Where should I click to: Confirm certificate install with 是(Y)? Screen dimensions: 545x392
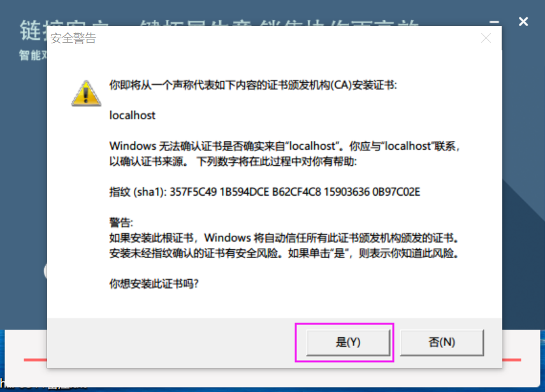pos(348,342)
